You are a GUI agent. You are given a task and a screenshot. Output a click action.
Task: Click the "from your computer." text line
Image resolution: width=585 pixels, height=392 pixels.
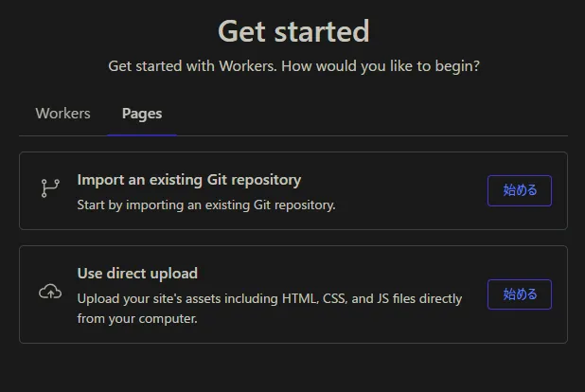coord(137,319)
